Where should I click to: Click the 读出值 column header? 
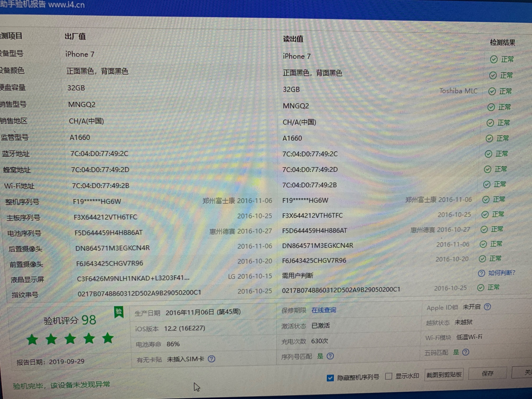pos(293,39)
